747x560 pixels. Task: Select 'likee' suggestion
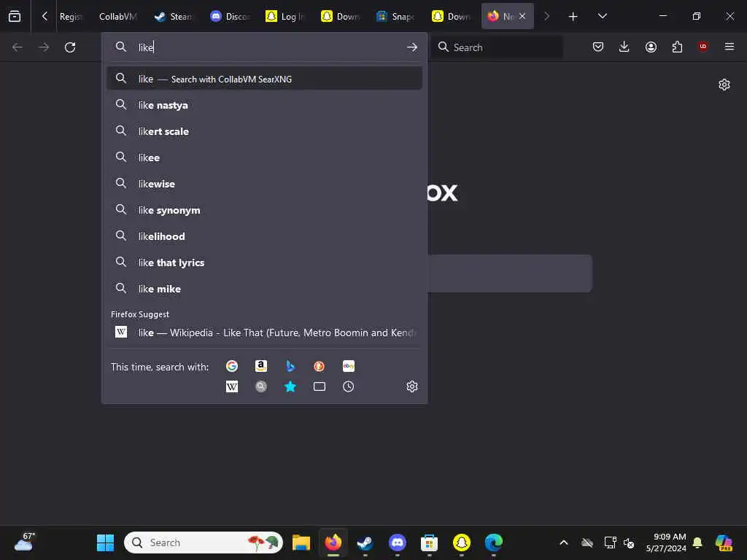pyautogui.click(x=265, y=157)
